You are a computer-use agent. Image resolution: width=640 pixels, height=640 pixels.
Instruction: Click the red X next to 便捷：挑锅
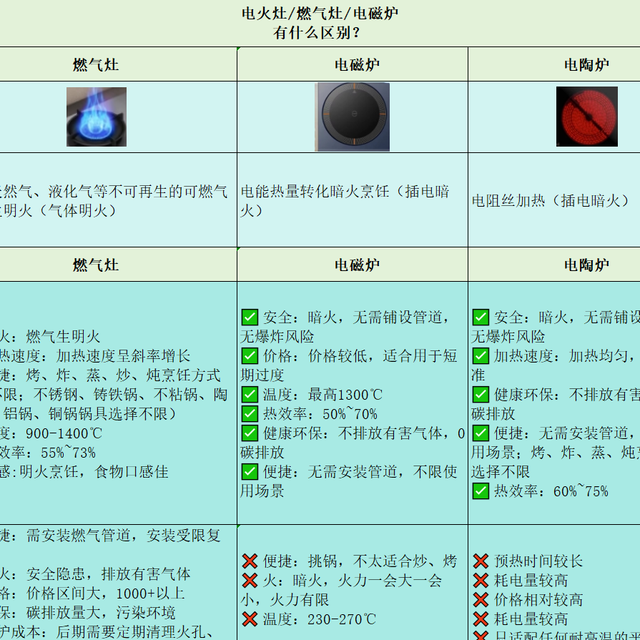249,561
